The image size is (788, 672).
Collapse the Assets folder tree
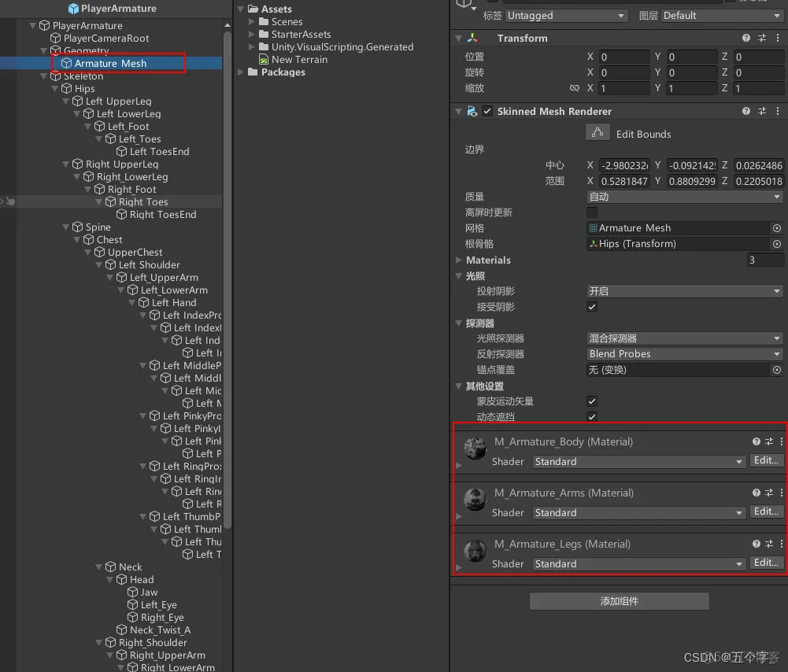click(241, 9)
